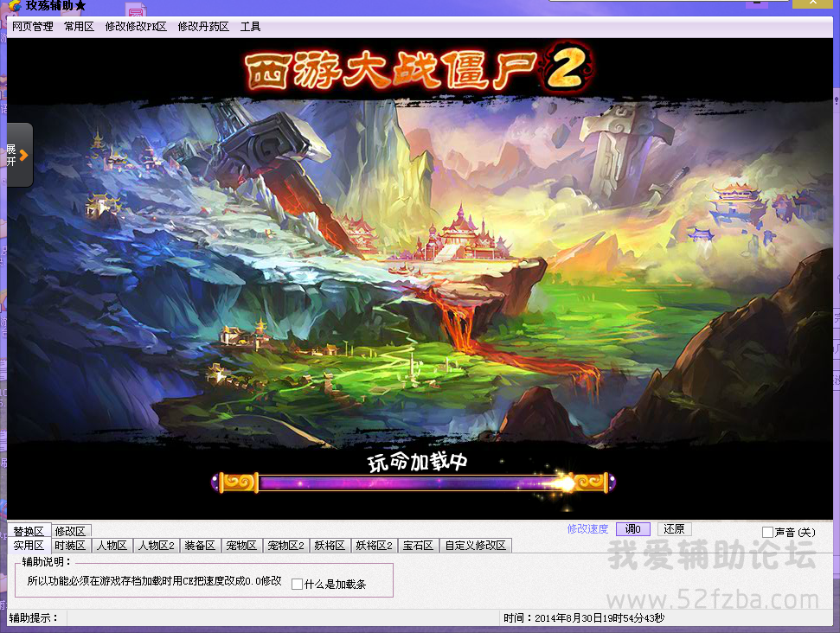Open the 自定义修改区 tab
This screenshot has width=840, height=633.
476,545
